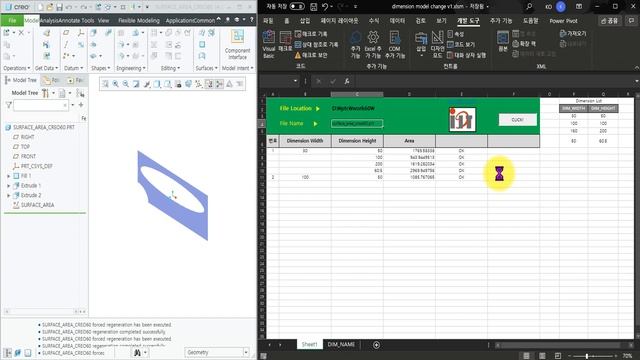Open Surfaces group dropdown in Creo

click(x=206, y=68)
